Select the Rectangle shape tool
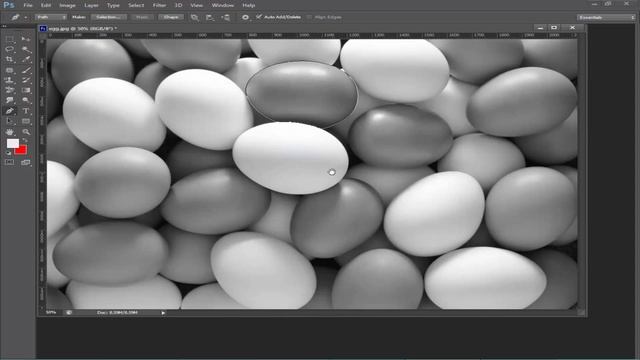Screen dimensions: 640x360 pyautogui.click(x=26, y=121)
